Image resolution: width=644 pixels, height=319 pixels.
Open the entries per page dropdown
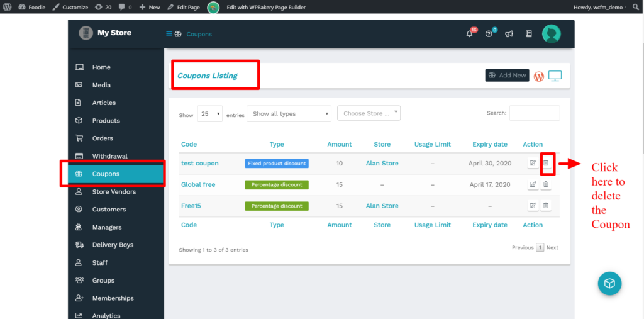tap(210, 114)
